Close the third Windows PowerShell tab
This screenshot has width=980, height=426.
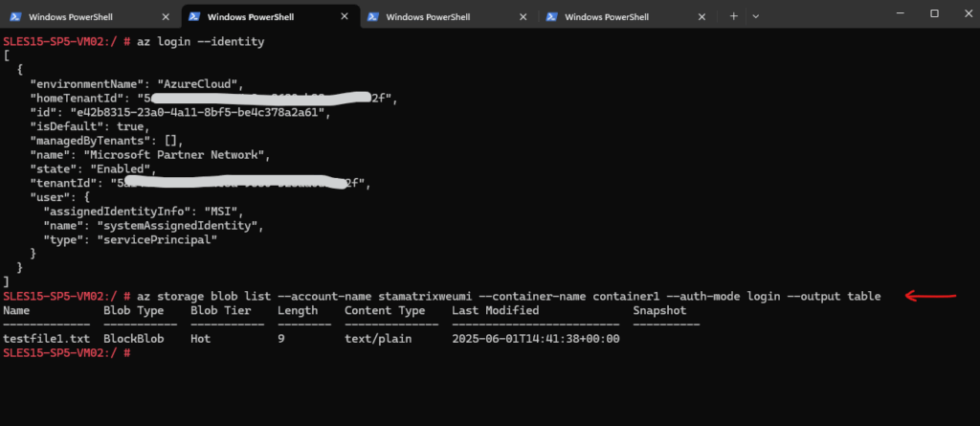point(523,17)
